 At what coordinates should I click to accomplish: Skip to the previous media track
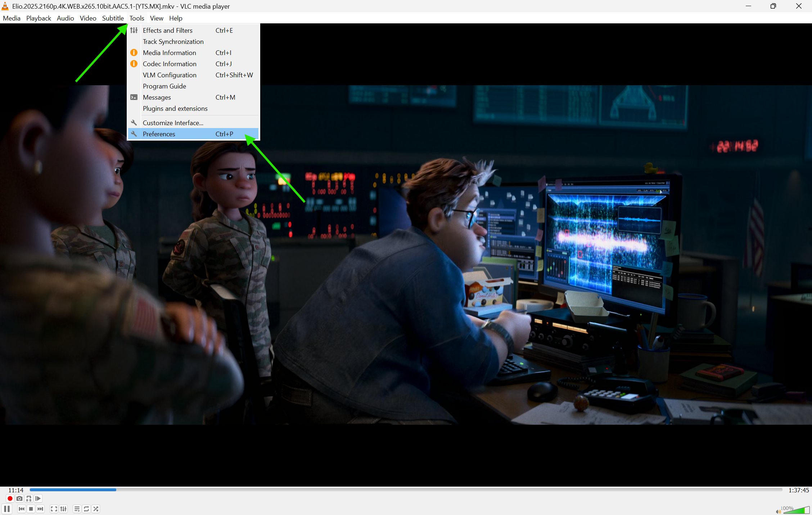pos(22,509)
